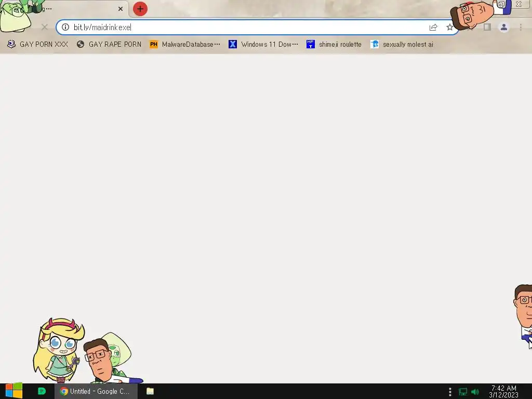Viewport: 532px width, 399px height.
Task: Open Chrome side panel
Action: coord(487,27)
